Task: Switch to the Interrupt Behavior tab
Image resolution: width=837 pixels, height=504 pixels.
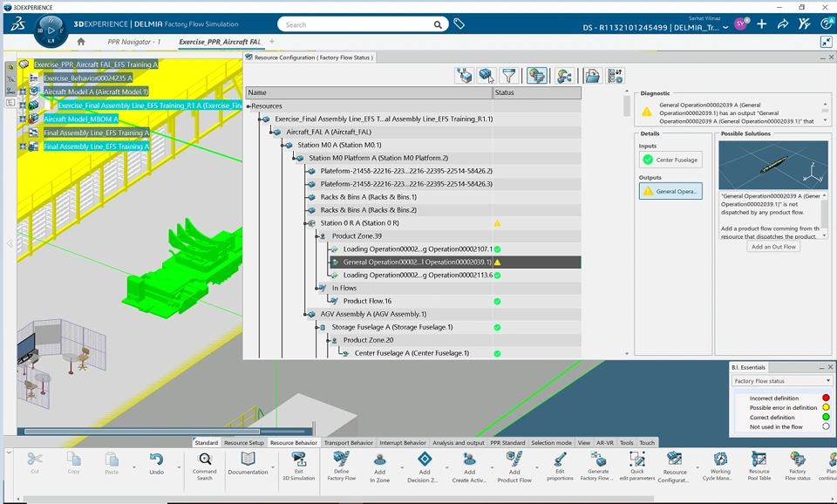Action: pyautogui.click(x=403, y=443)
